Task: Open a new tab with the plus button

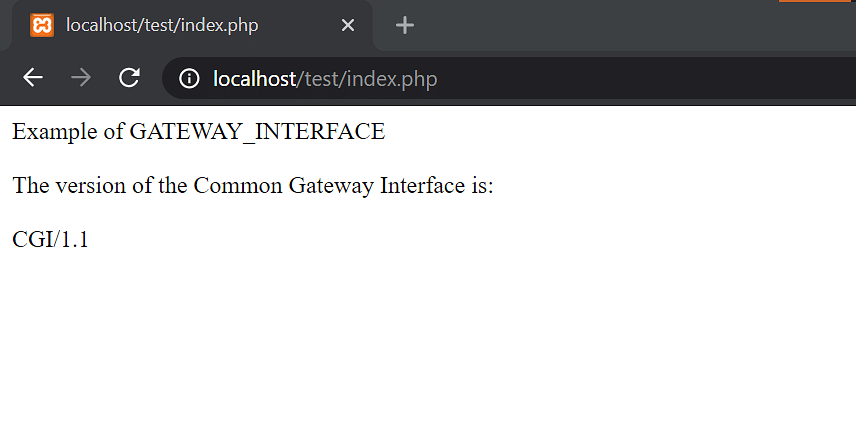Action: 405,25
